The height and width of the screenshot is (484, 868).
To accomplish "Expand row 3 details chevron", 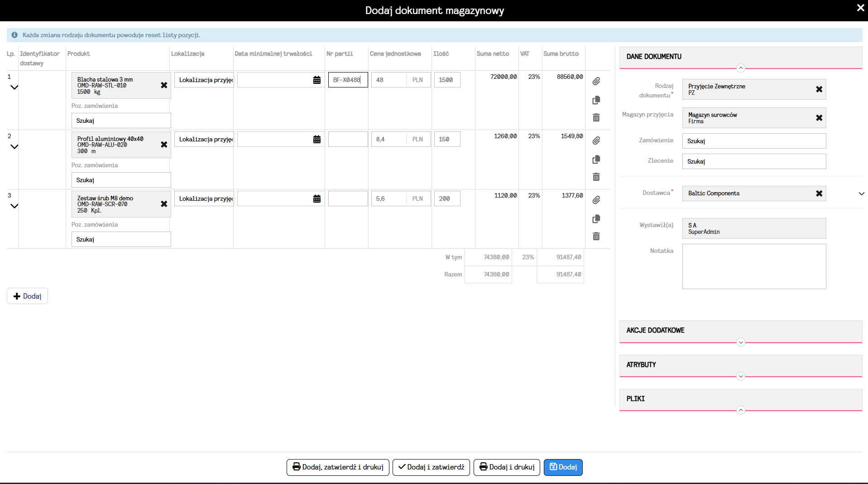I will (14, 206).
